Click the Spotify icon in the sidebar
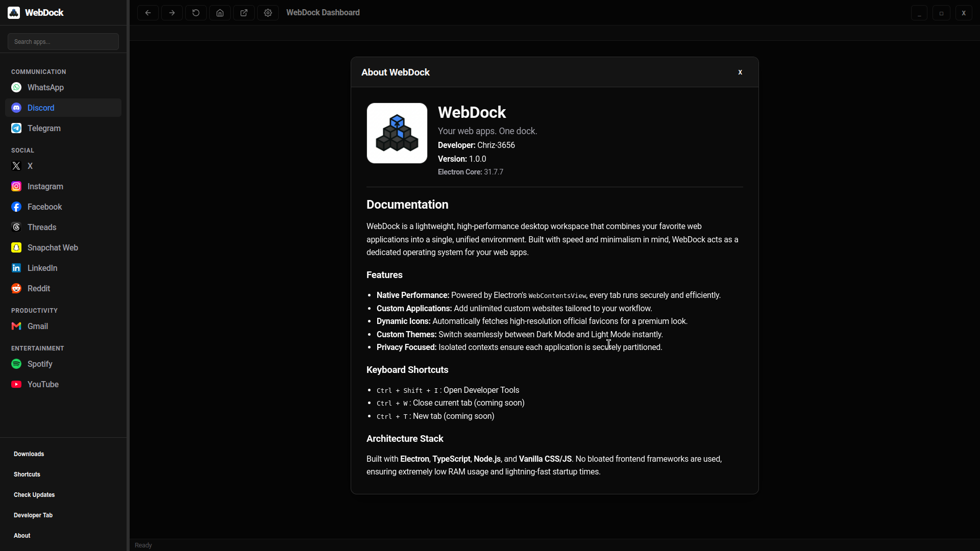This screenshot has width=980, height=551. tap(16, 364)
